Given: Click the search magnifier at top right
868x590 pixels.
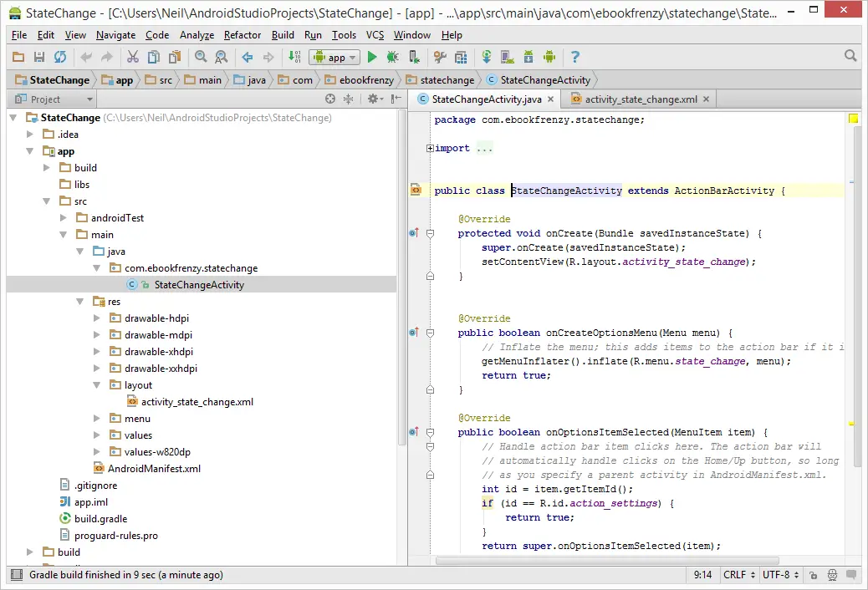Looking at the screenshot, I should (850, 56).
